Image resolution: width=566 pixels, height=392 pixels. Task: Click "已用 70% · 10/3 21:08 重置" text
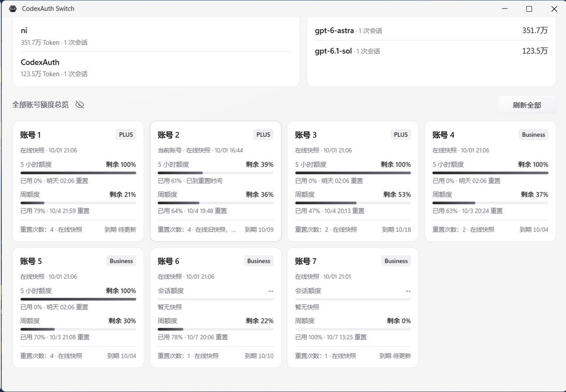(x=55, y=337)
